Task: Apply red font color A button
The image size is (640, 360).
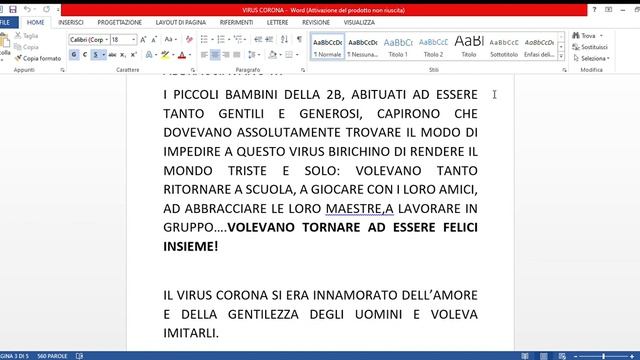Action: coord(182,55)
